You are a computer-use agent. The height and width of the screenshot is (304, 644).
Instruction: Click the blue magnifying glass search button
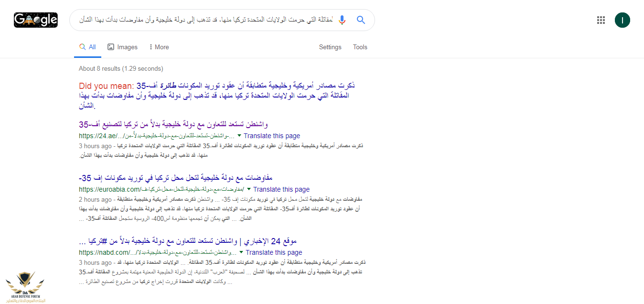pyautogui.click(x=361, y=20)
